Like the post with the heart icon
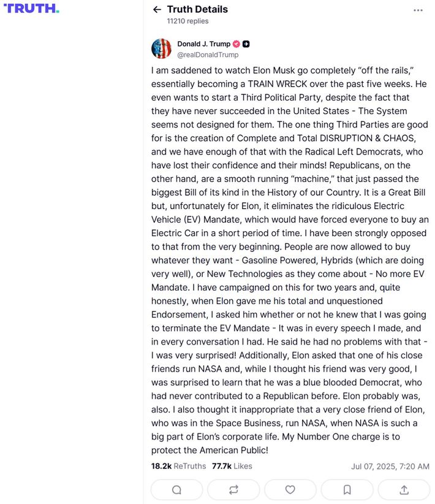The image size is (435, 504). 290,489
